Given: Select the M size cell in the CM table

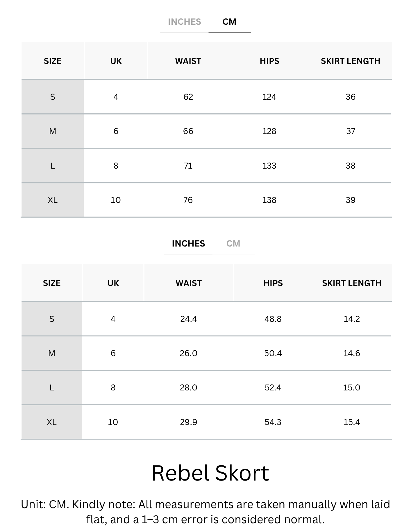Looking at the screenshot, I should point(53,131).
